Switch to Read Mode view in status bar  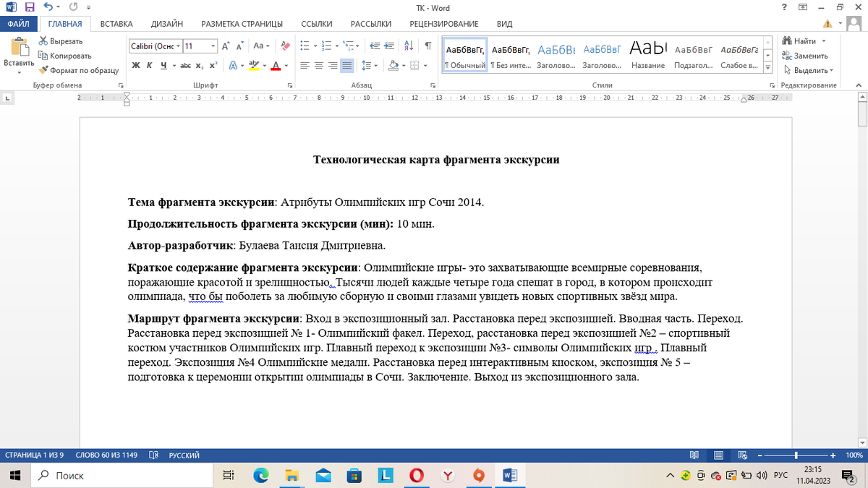click(694, 455)
